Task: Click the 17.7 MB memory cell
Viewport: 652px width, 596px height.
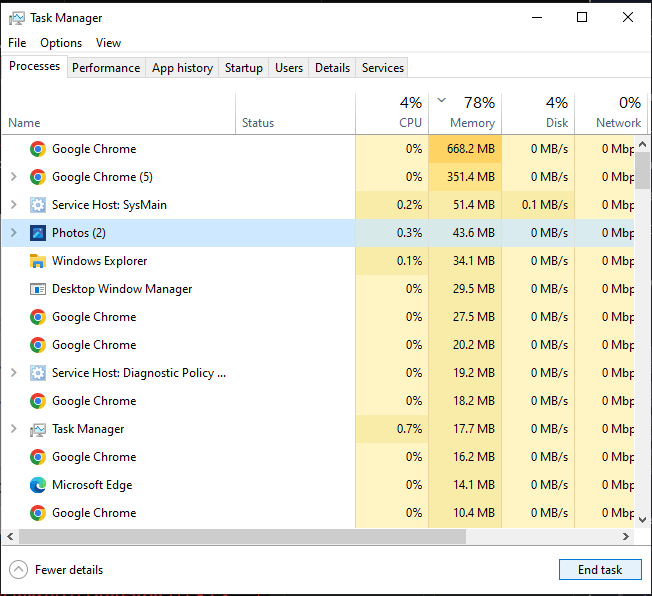Action: click(x=465, y=429)
